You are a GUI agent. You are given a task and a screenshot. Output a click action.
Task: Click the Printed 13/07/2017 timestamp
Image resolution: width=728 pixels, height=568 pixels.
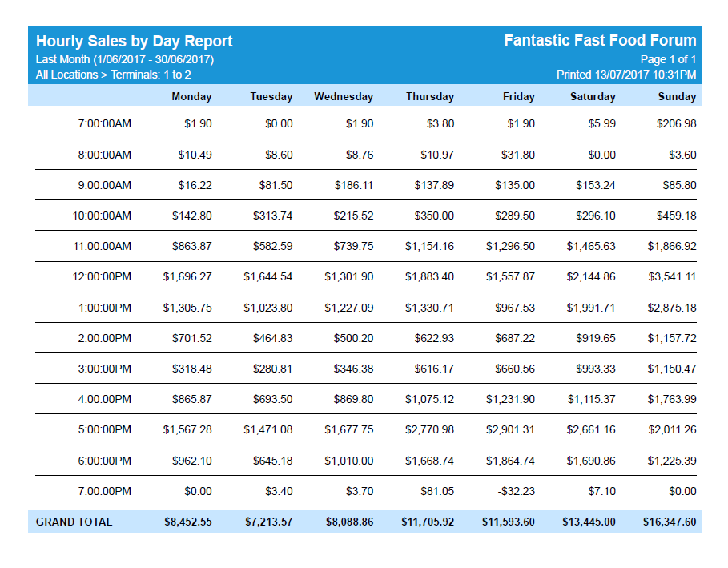point(626,75)
